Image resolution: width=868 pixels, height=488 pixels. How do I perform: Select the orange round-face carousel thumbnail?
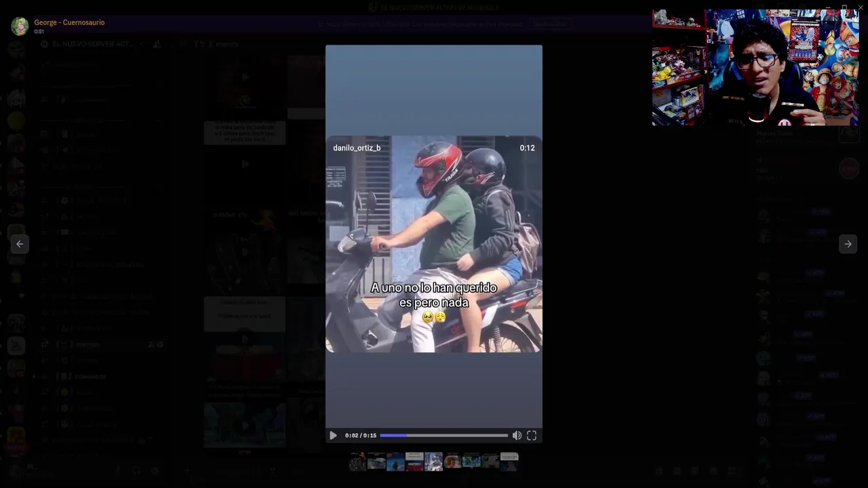point(452,462)
